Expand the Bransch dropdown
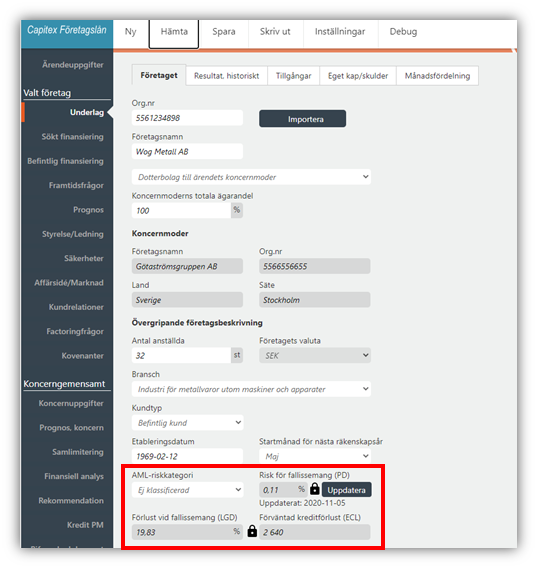Image resolution: width=537 pixels, height=568 pixels. pos(251,389)
